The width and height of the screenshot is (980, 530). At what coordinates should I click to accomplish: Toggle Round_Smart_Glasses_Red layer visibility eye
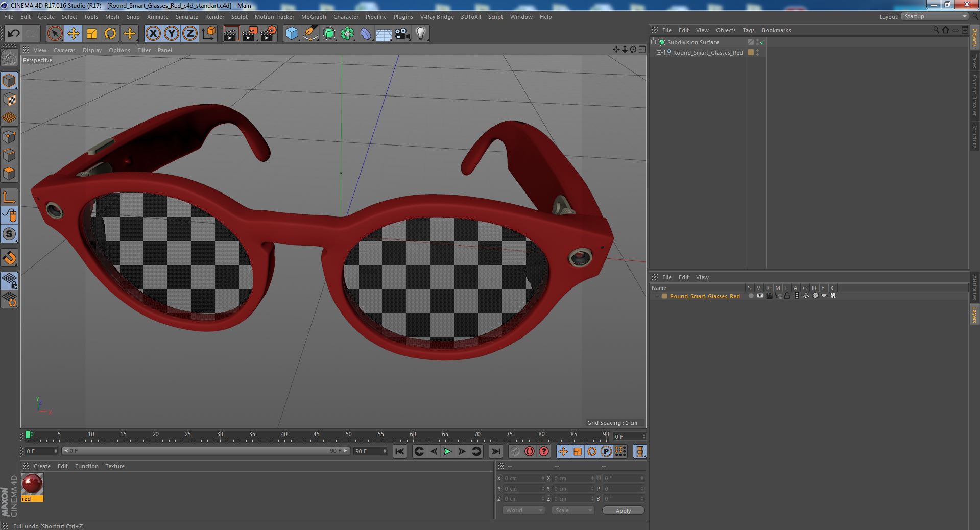pos(760,296)
